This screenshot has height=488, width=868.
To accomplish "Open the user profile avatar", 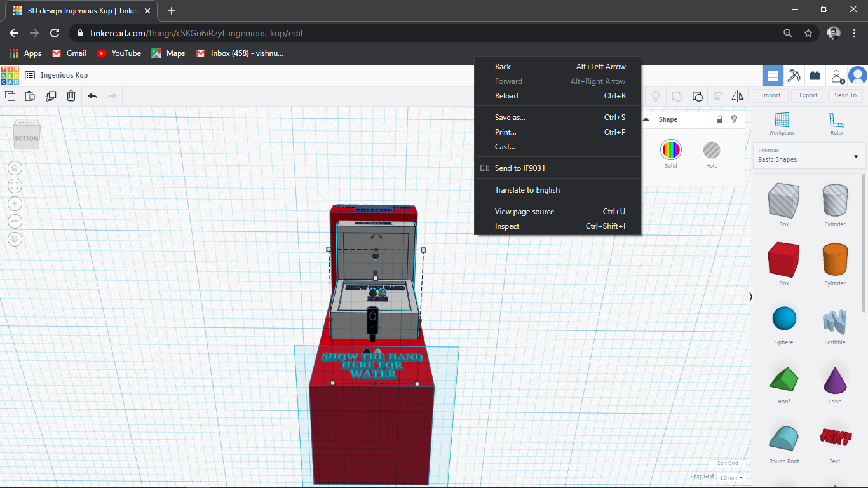I will click(x=858, y=76).
